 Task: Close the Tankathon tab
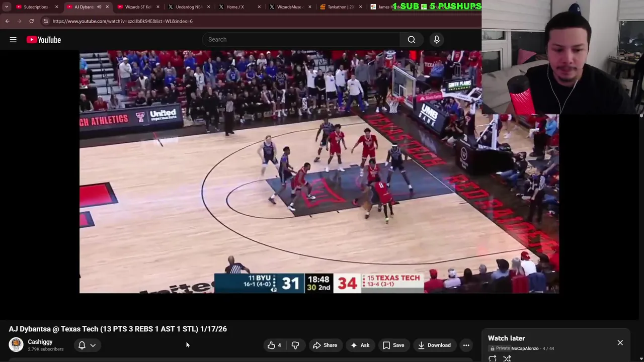(x=360, y=7)
